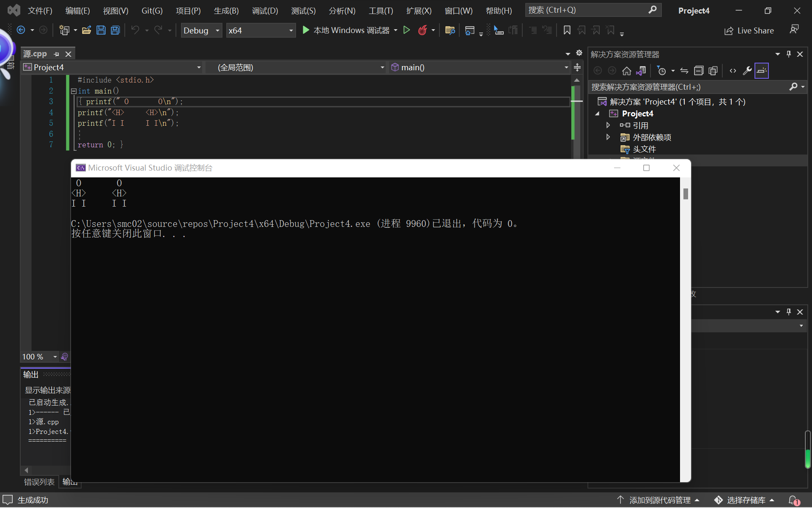Click the Save All toolbar icon
Image resolution: width=812 pixels, height=508 pixels.
coord(115,30)
